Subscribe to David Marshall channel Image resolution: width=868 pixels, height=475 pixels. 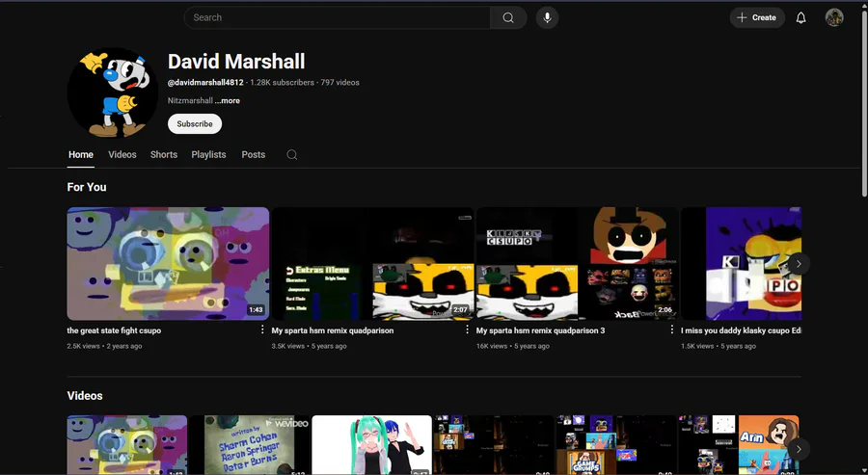(195, 124)
